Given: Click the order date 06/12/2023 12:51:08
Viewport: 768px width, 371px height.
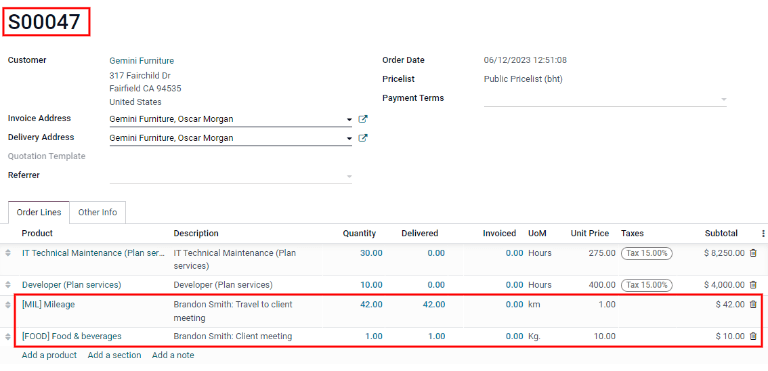Looking at the screenshot, I should [525, 60].
